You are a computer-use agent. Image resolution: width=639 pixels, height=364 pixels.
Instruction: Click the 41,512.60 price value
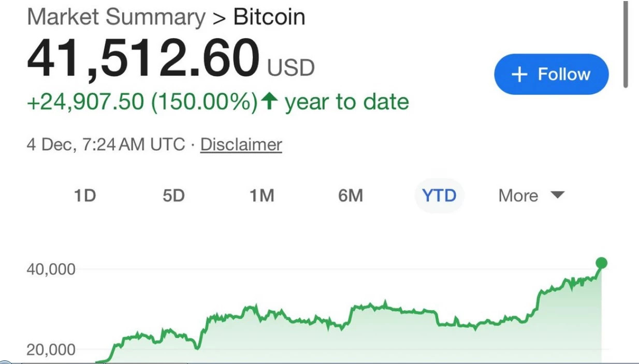pos(143,60)
